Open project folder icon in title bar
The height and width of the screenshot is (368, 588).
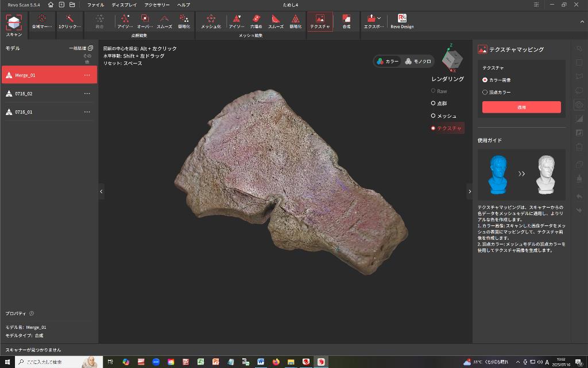pyautogui.click(x=72, y=5)
